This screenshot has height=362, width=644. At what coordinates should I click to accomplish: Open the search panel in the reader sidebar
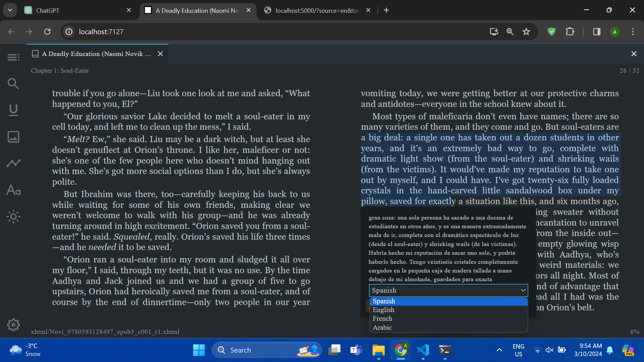(13, 83)
